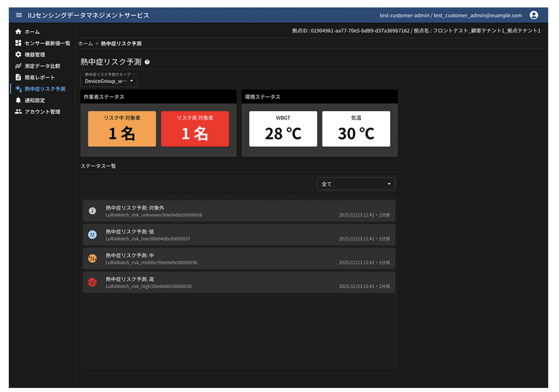Open the 熱中症リスク予測グループ dropdown
Screen dimensions: 559x392
coord(109,81)
